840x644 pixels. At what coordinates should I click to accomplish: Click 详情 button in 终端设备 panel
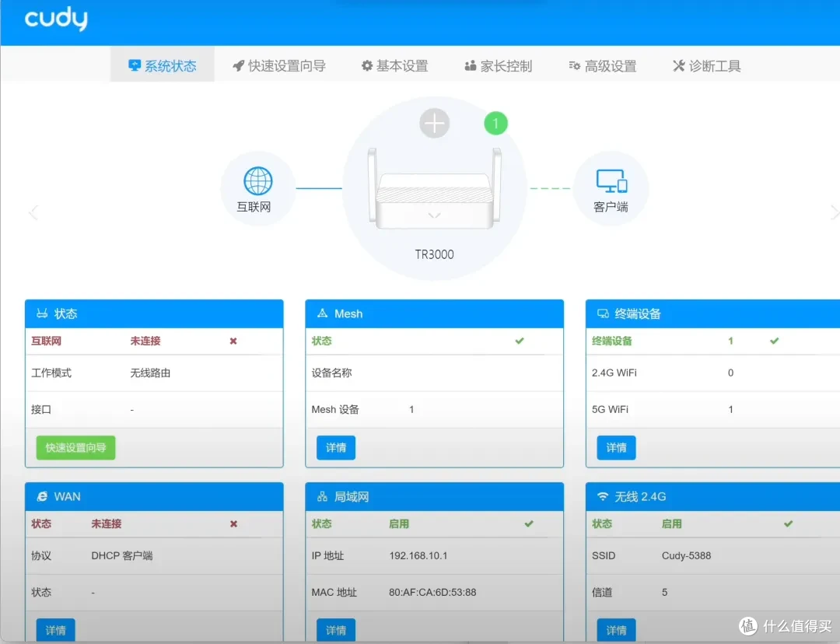[x=616, y=447]
